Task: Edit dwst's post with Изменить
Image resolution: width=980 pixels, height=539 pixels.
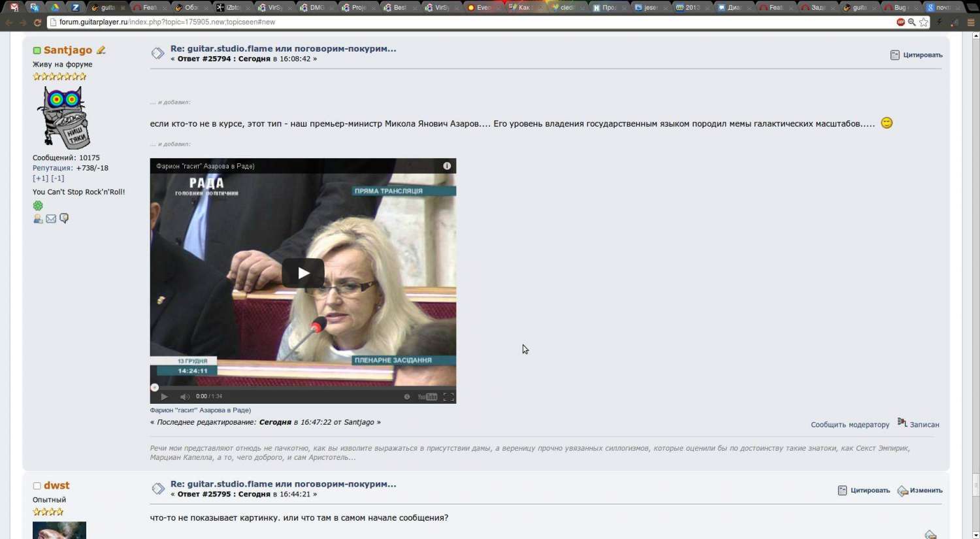Action: [920, 491]
